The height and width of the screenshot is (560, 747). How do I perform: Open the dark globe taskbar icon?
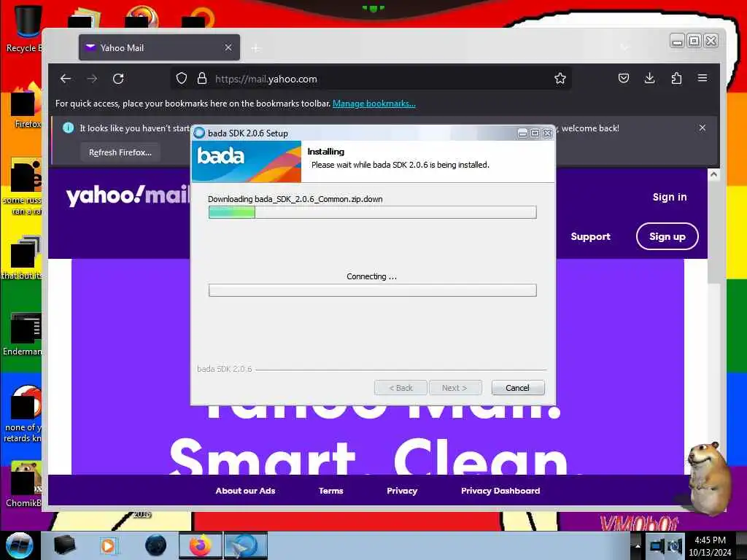[x=156, y=545]
